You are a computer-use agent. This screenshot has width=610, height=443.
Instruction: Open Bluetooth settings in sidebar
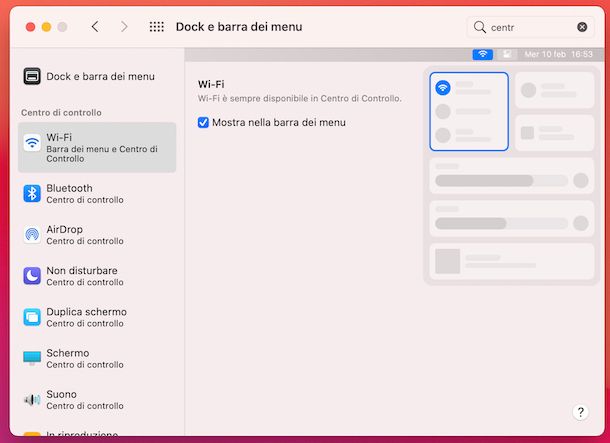click(97, 193)
